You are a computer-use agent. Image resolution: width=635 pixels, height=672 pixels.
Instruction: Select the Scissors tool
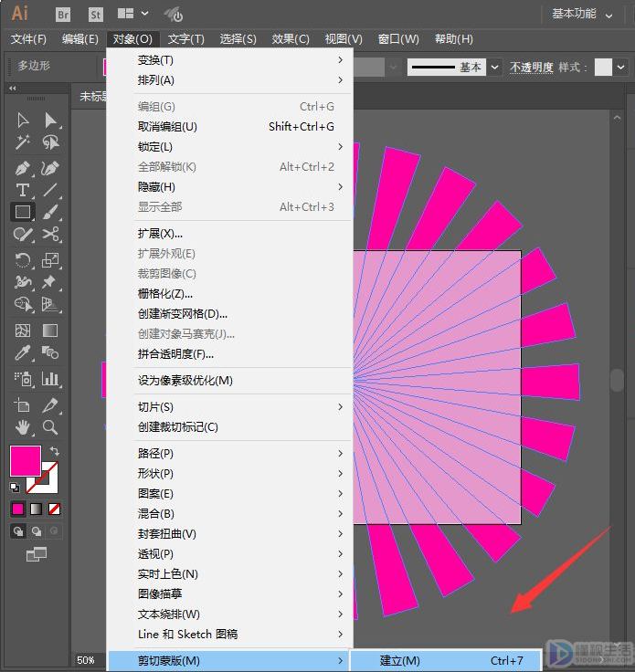tap(50, 234)
